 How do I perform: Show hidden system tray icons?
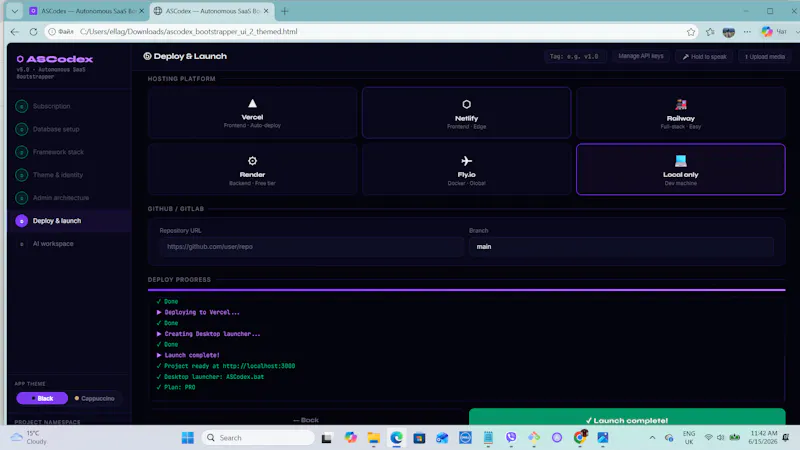652,438
